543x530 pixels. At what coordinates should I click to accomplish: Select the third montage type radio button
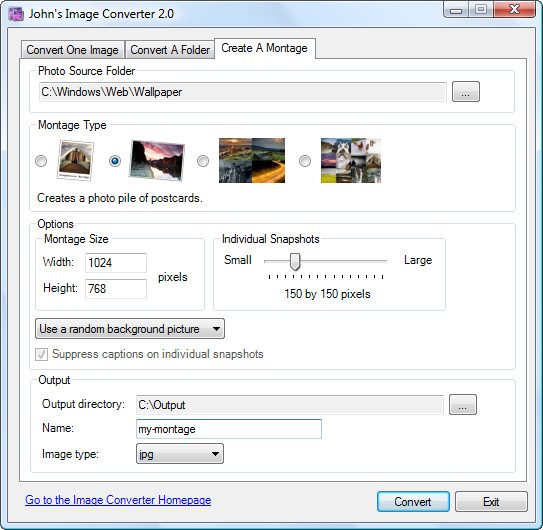(203, 161)
